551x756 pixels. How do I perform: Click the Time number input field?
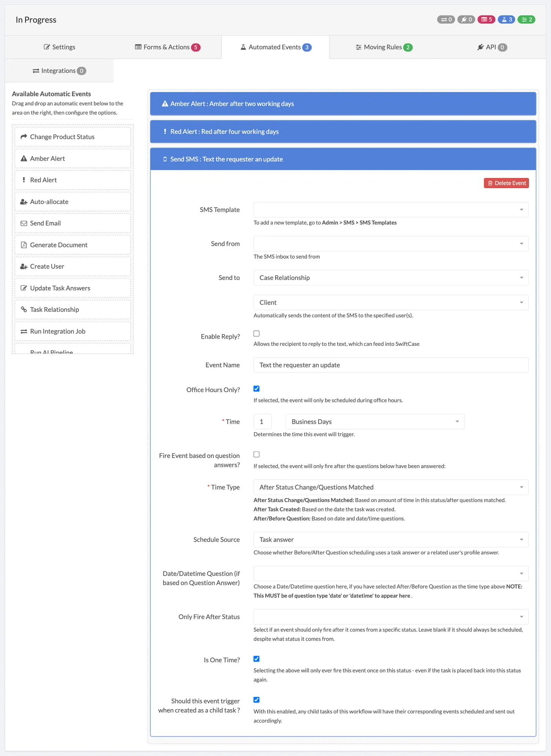(x=263, y=421)
